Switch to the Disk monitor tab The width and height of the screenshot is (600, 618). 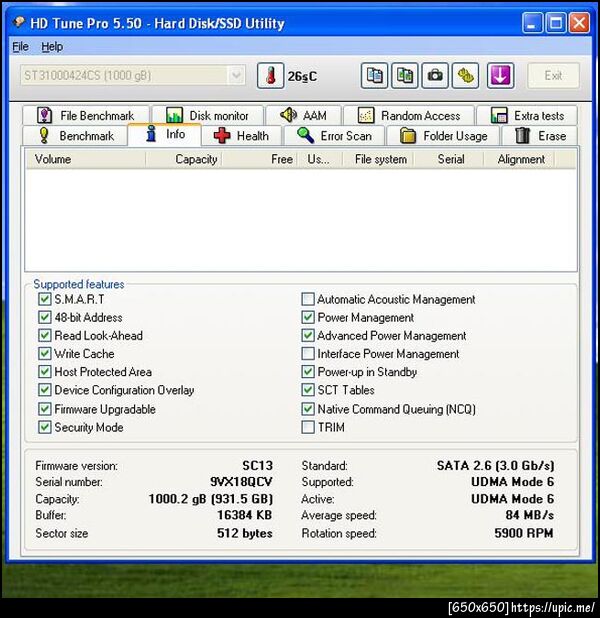tap(208, 115)
